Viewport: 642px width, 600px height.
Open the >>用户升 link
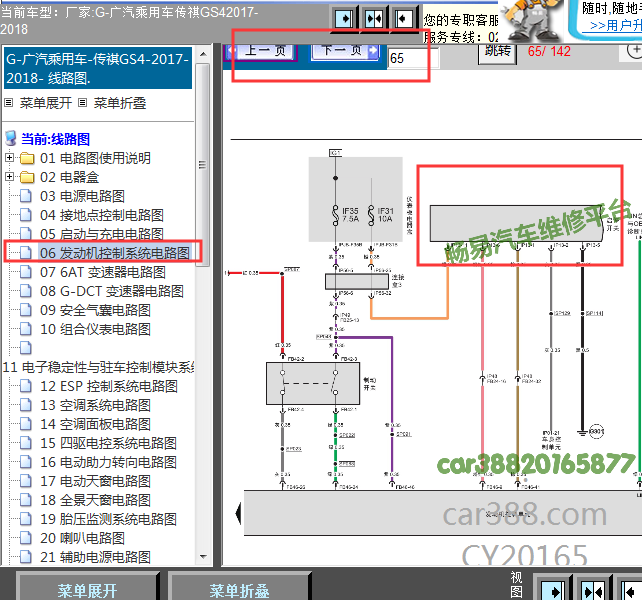pos(616,25)
